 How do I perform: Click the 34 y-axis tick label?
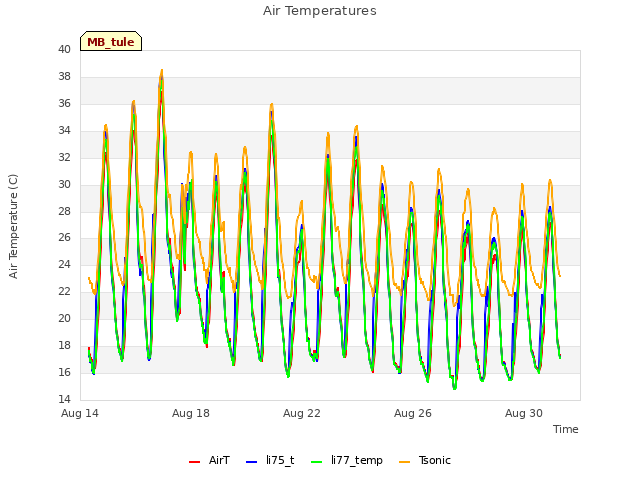point(64,131)
